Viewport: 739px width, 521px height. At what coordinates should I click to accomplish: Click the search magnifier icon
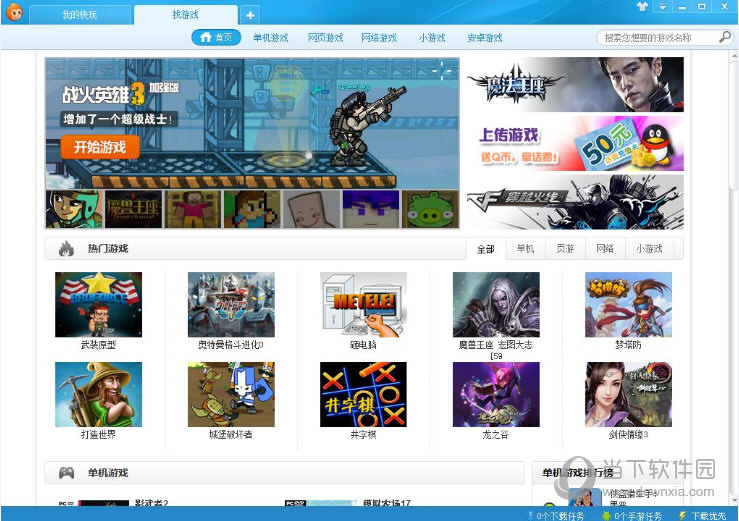point(725,37)
